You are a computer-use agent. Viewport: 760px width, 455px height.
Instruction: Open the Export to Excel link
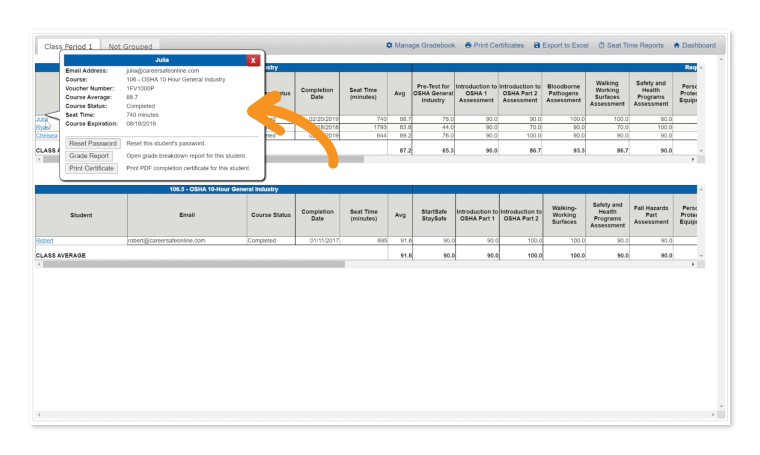click(565, 45)
